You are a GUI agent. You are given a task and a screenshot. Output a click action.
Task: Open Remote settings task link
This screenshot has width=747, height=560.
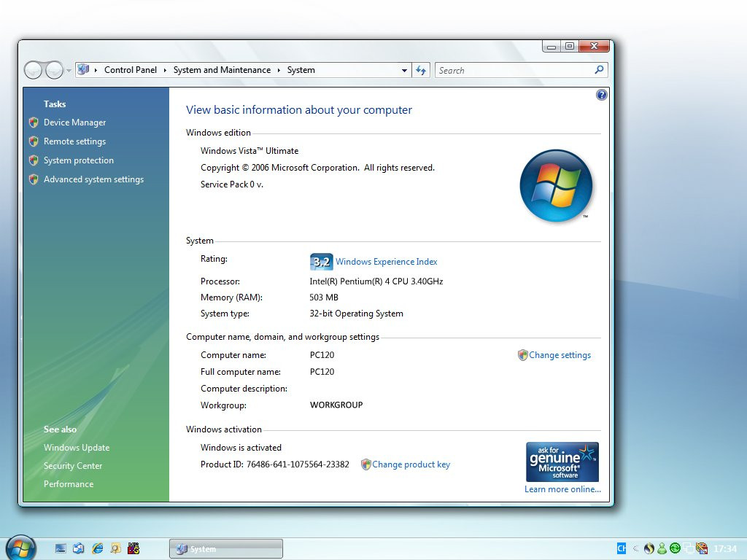(x=75, y=141)
